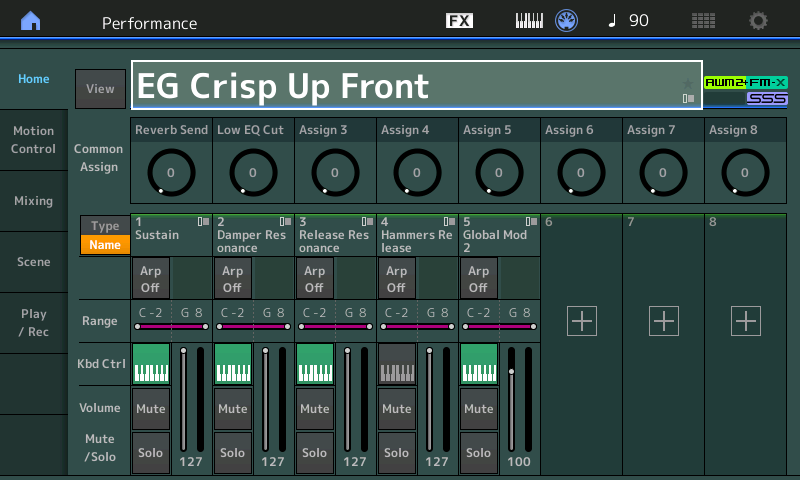Adjust part 5 volume slider
The height and width of the screenshot is (480, 800).
click(511, 399)
